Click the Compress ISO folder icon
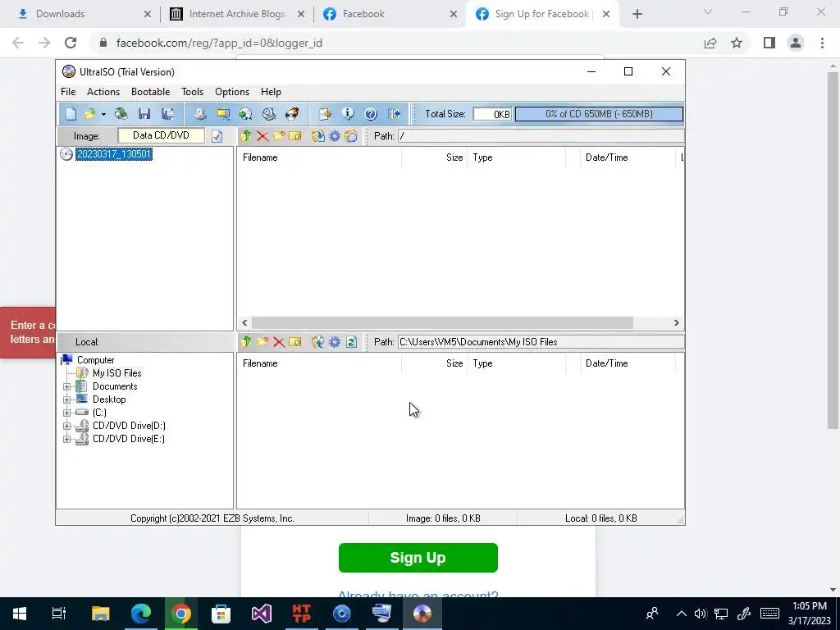The height and width of the screenshot is (630, 840). 223,113
